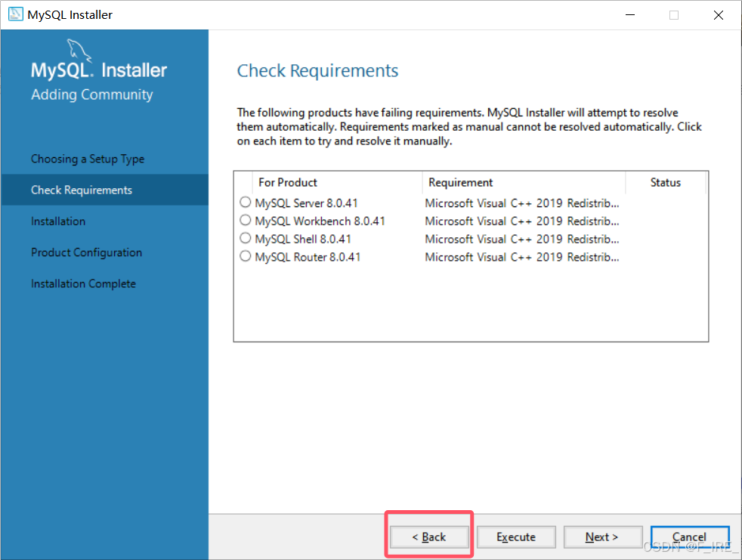Close the MySQL Installer window
Screen dimensions: 742x560
coord(719,14)
